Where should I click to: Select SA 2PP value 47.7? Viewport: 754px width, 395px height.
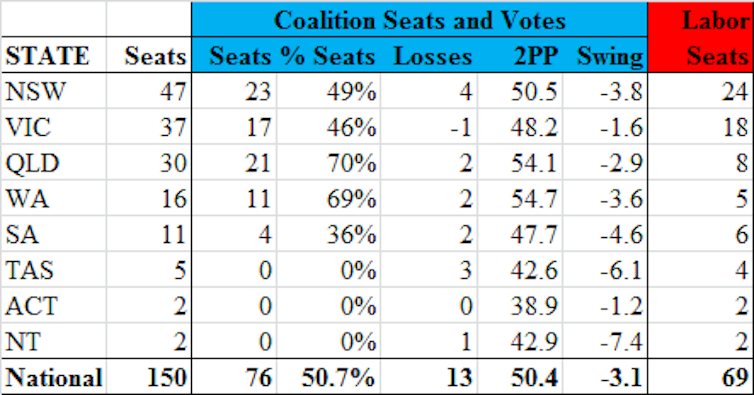534,234
